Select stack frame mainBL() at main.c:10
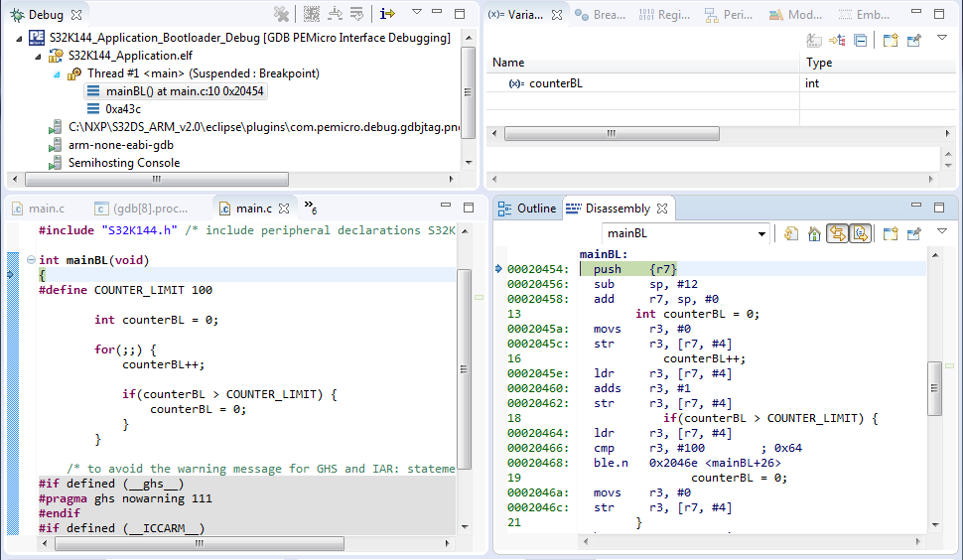Screen dimensions: 963x560 pyautogui.click(x=177, y=91)
